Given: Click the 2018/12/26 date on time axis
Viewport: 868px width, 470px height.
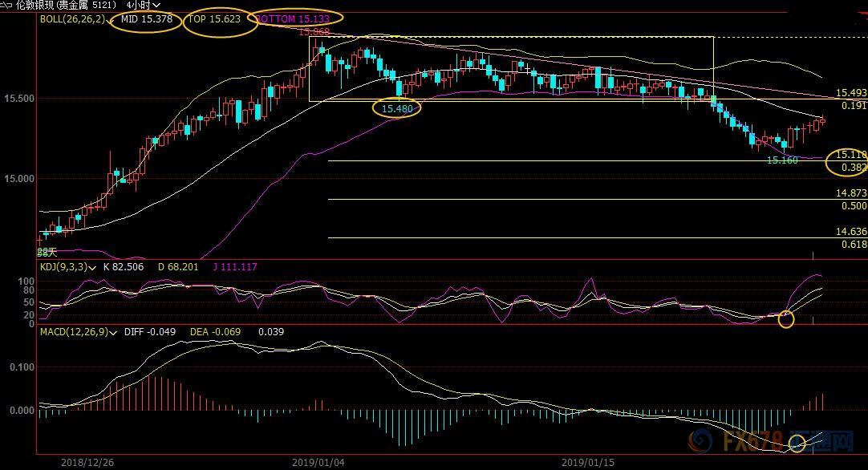Looking at the screenshot, I should click(87, 463).
